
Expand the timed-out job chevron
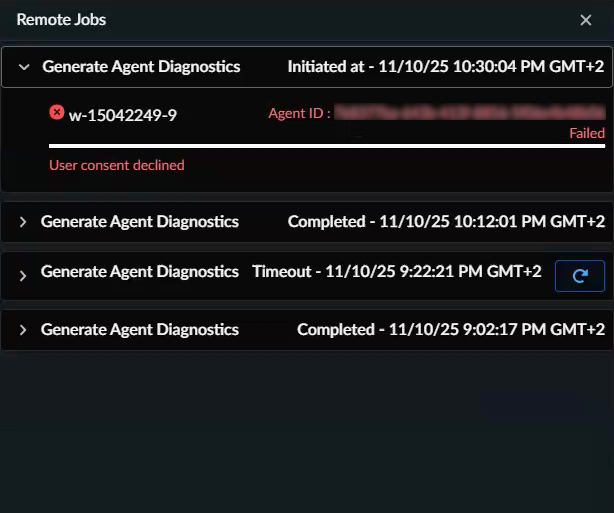23,275
